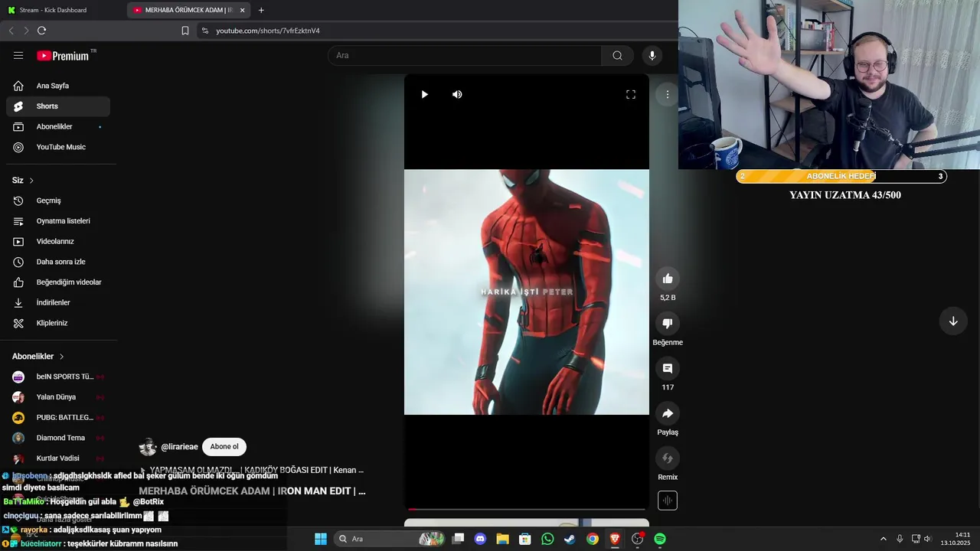Open WhatsApp from the taskbar
Viewport: 980px width, 551px height.
[547, 539]
